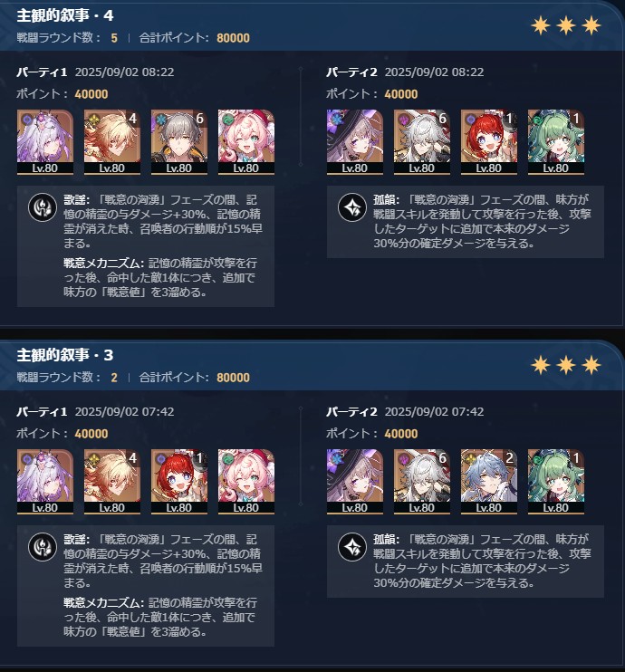
Task: Click the flame buff icon under 主観的叙事・4 Party 1
Action: (x=43, y=207)
